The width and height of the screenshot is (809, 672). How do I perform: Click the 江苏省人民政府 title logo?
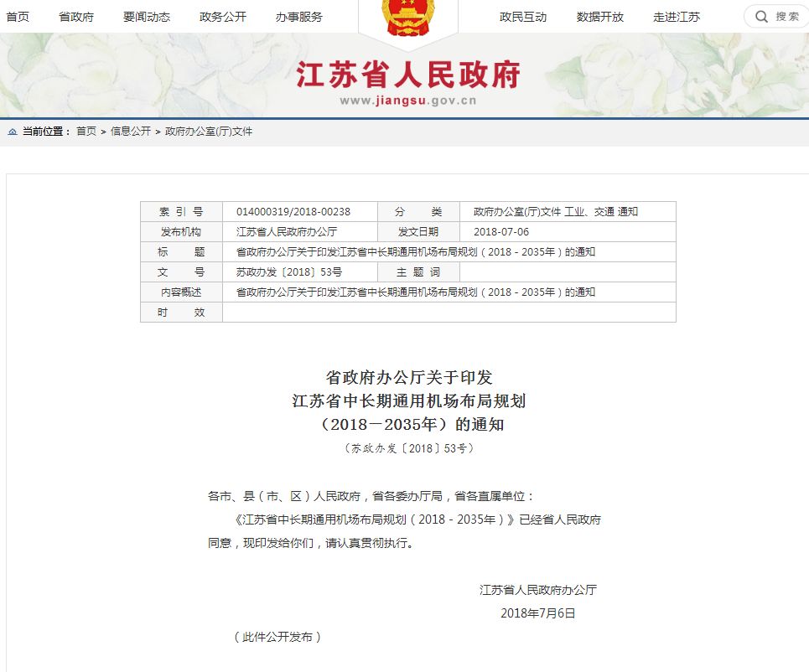(407, 75)
